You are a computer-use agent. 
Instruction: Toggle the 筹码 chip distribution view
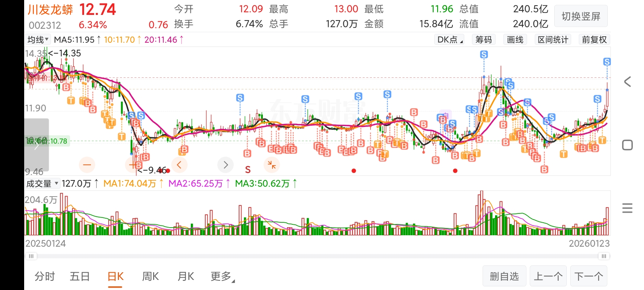483,39
